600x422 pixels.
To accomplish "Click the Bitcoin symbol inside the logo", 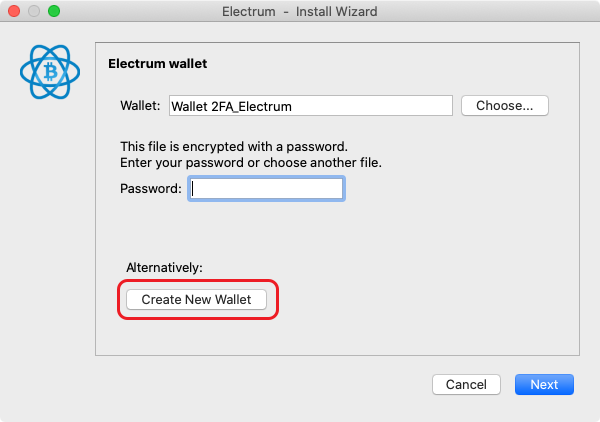I will 50,72.
